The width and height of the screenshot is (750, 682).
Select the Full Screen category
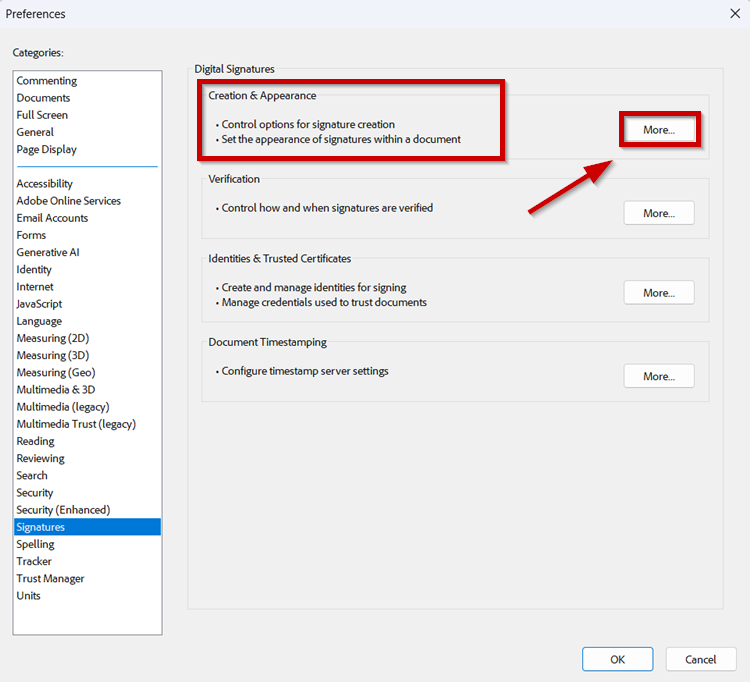[42, 115]
